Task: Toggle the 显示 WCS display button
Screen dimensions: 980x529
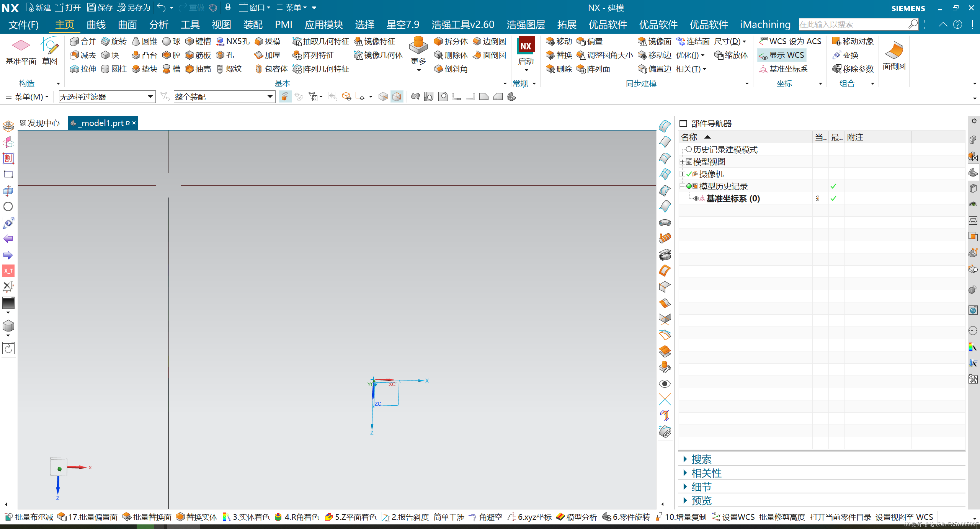Action: pos(782,55)
